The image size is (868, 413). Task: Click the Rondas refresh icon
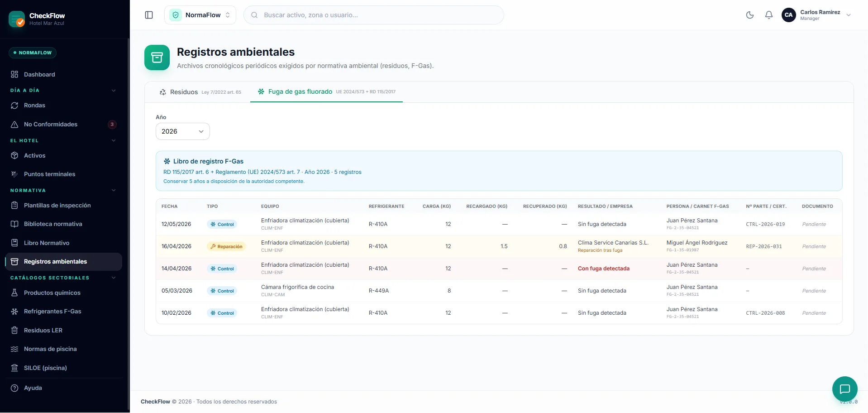(14, 105)
